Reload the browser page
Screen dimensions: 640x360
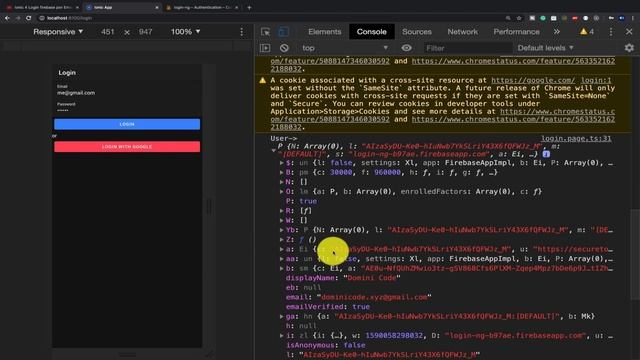click(x=29, y=18)
